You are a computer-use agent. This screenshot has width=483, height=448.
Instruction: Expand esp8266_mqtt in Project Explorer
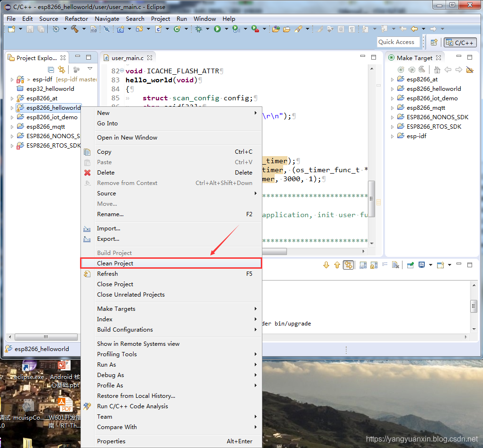click(x=12, y=127)
